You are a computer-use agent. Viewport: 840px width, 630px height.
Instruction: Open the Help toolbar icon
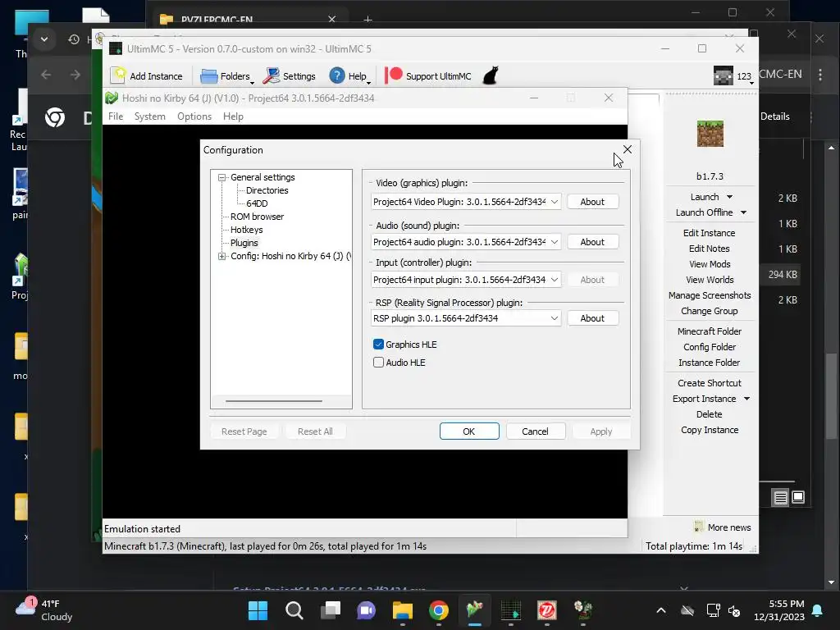coord(337,75)
